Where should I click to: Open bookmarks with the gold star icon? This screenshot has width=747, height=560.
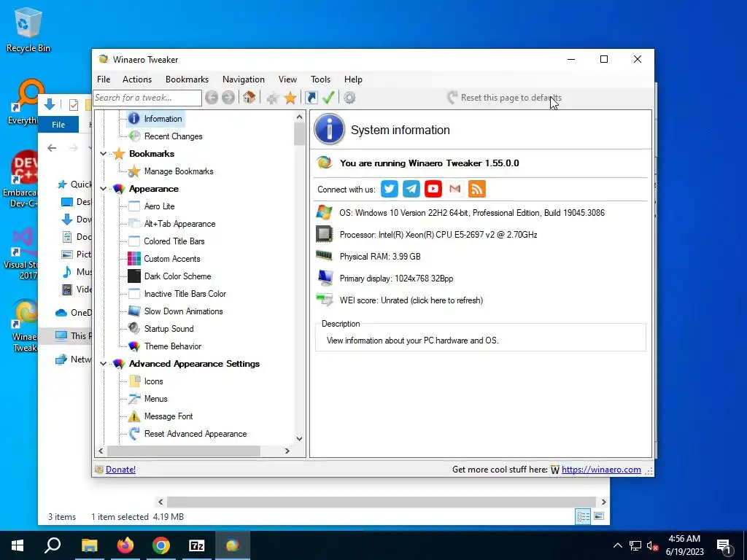[x=290, y=98]
